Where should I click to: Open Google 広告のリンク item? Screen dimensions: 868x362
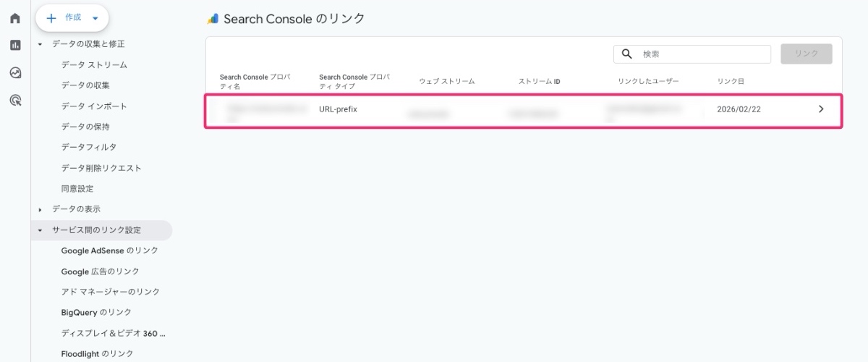pyautogui.click(x=101, y=271)
